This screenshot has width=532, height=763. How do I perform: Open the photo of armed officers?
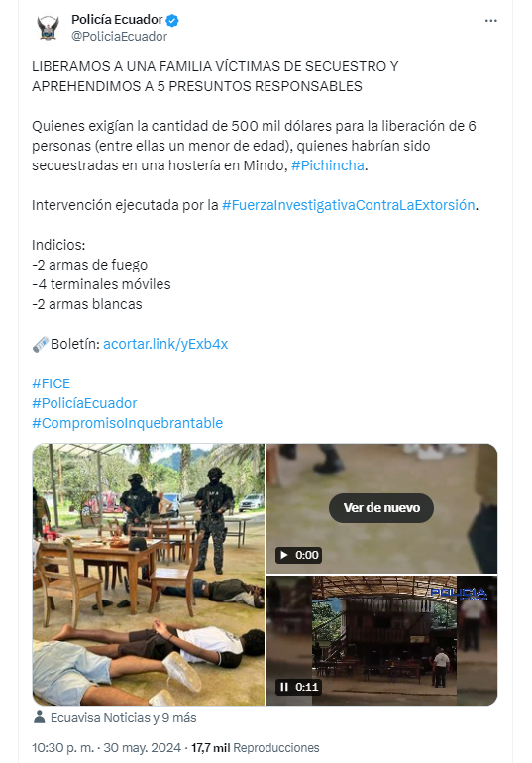point(149,575)
